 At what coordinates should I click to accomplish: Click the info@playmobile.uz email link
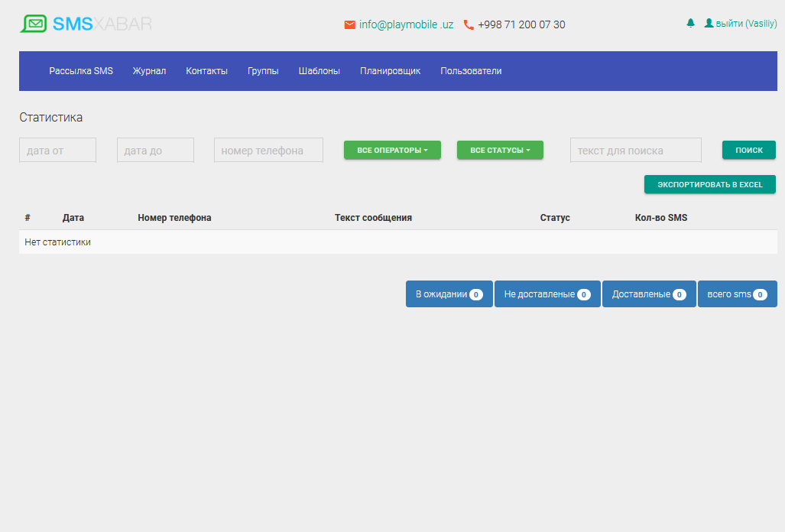406,24
